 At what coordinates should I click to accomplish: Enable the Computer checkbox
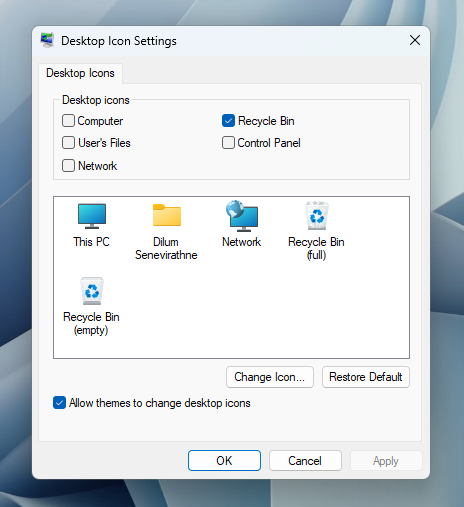click(x=68, y=121)
